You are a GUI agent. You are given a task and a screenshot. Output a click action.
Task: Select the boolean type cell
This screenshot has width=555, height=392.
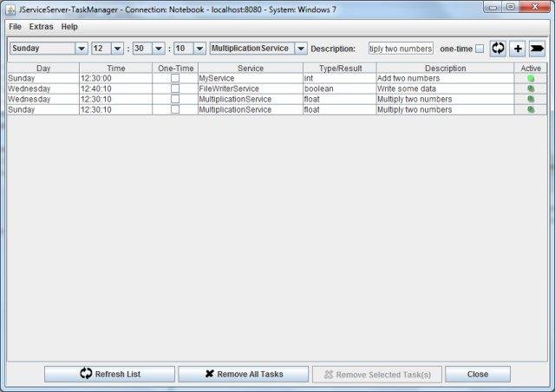click(340, 88)
